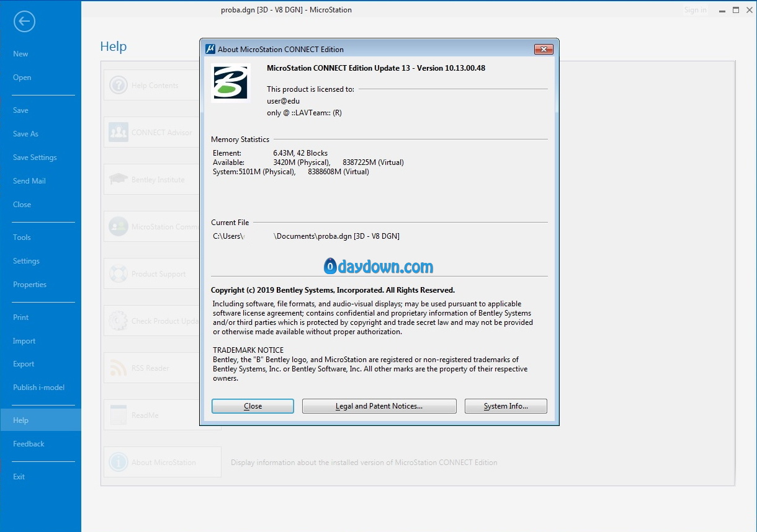Click the 'TRADEMARK NOTICE' heading text
This screenshot has height=532, width=757.
(248, 350)
